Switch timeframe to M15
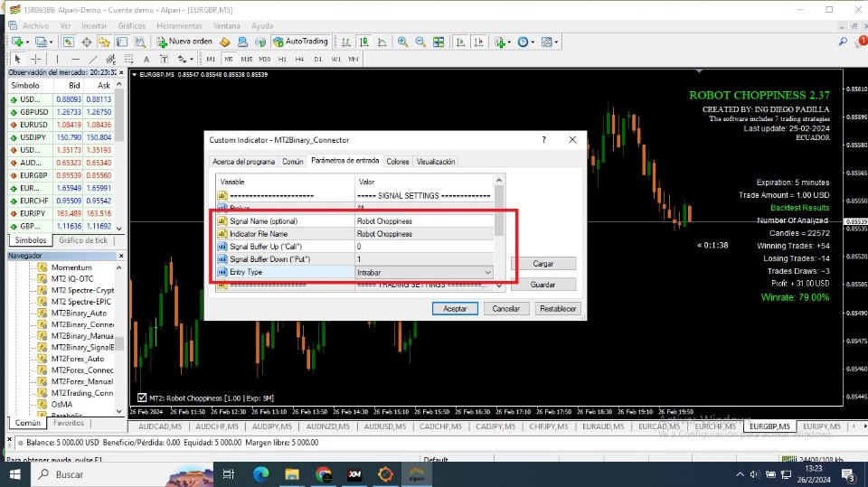 pos(246,59)
